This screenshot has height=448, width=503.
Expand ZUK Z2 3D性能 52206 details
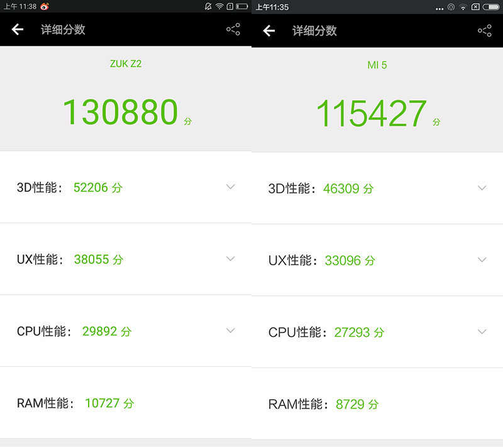click(x=231, y=187)
